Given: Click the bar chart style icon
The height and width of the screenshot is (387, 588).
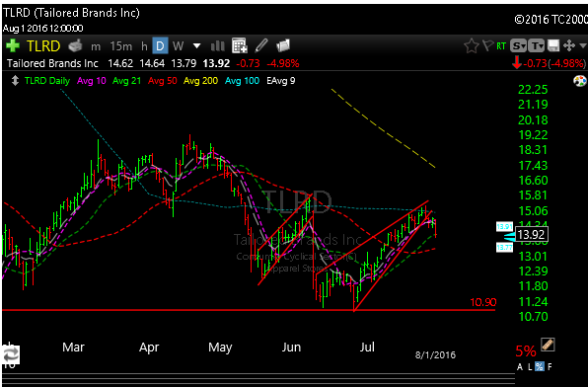Looking at the screenshot, I should [217, 46].
